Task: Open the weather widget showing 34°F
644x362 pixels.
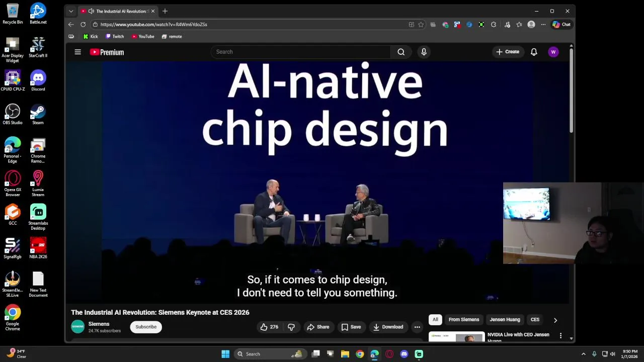Action: (x=16, y=354)
